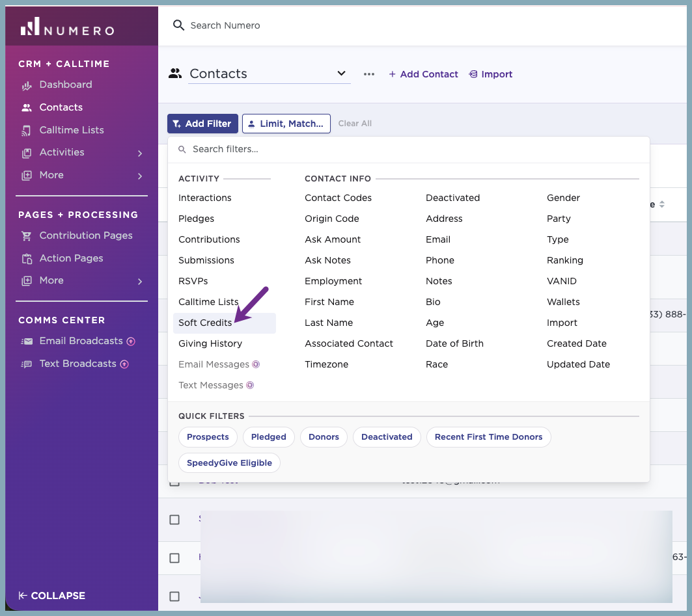Image resolution: width=692 pixels, height=616 pixels.
Task: Select the Contact Codes filter
Action: 339,198
